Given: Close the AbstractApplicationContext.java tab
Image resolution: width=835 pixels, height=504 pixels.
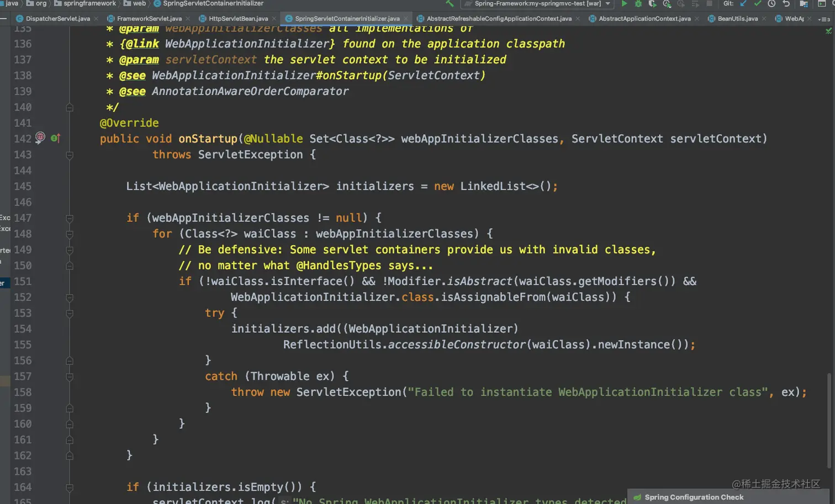Looking at the screenshot, I should (697, 19).
